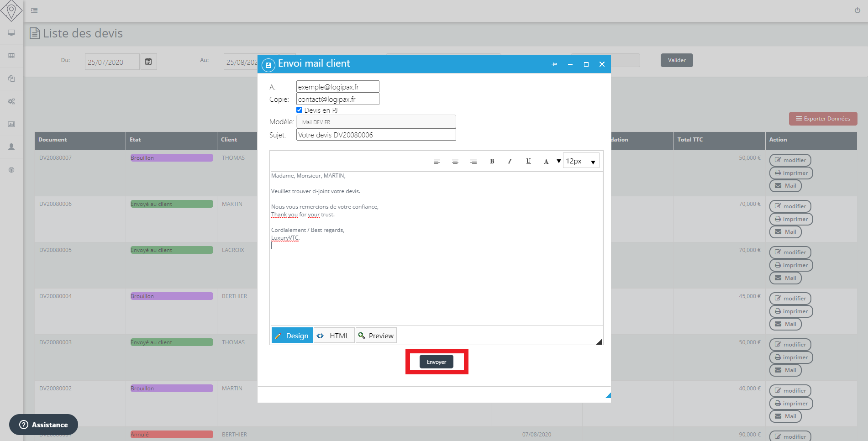Click the power icon at top right
The height and width of the screenshot is (441, 868).
(857, 10)
